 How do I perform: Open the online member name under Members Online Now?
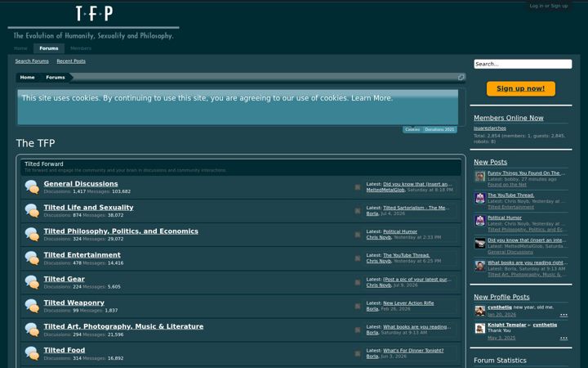pyautogui.click(x=490, y=128)
